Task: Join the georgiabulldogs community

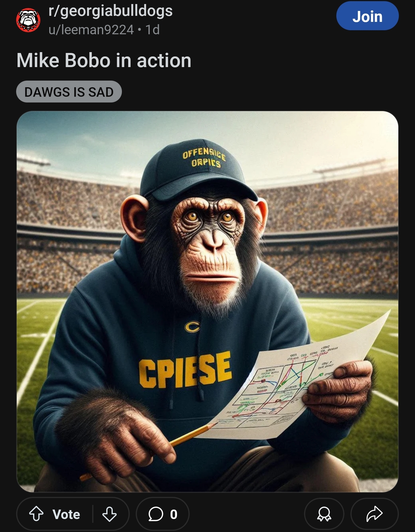Action: pyautogui.click(x=367, y=16)
